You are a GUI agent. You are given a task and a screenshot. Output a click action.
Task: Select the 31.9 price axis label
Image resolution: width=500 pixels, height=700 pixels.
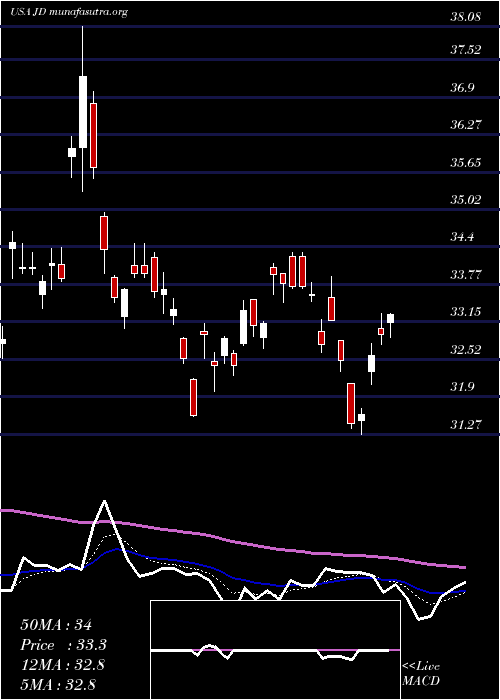click(x=462, y=387)
